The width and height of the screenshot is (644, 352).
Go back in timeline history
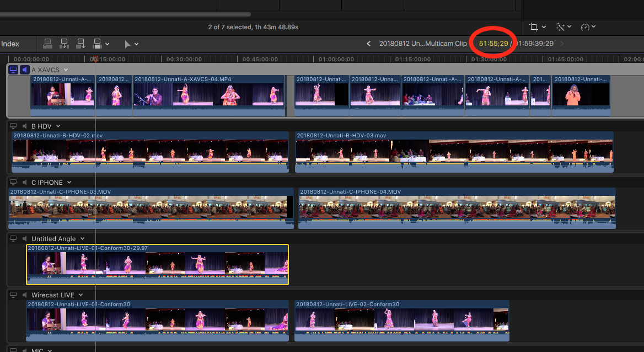(369, 44)
